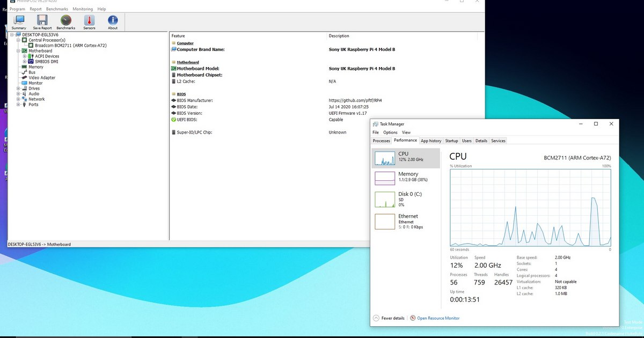644x338 pixels.
Task: Switch to the Services tab
Action: coord(499,141)
